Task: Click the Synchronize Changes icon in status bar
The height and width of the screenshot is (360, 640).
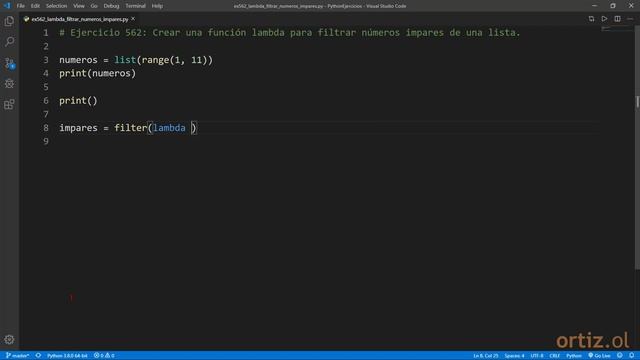Action: click(38, 356)
